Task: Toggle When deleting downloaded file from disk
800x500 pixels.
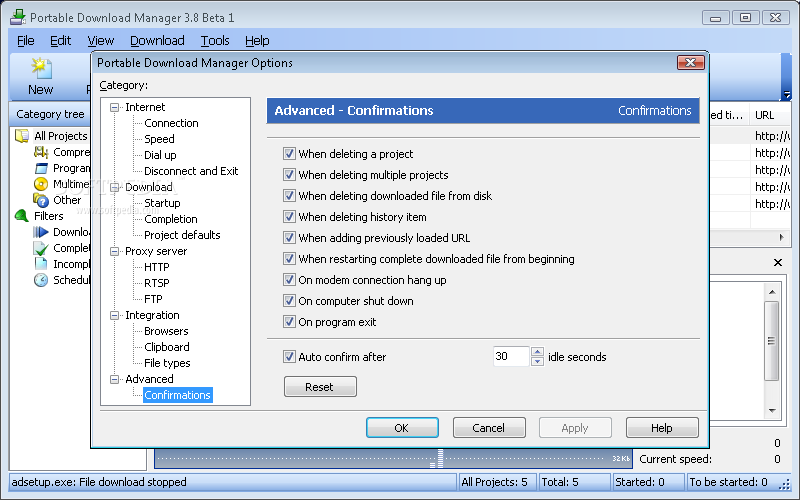Action: 289,195
